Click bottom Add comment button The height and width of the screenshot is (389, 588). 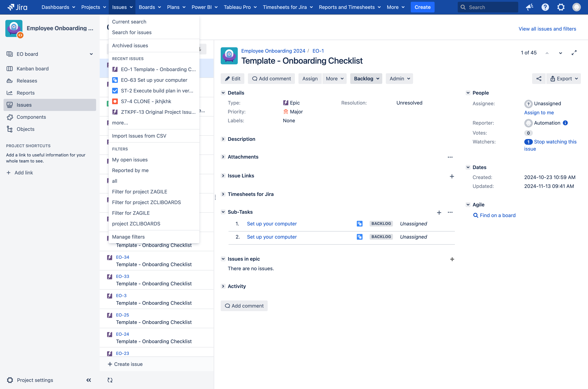coord(244,306)
